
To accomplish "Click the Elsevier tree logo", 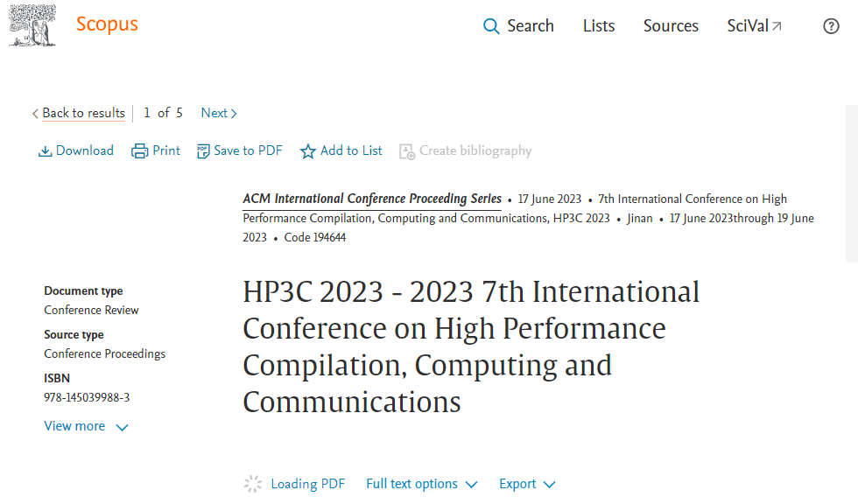I will (32, 25).
